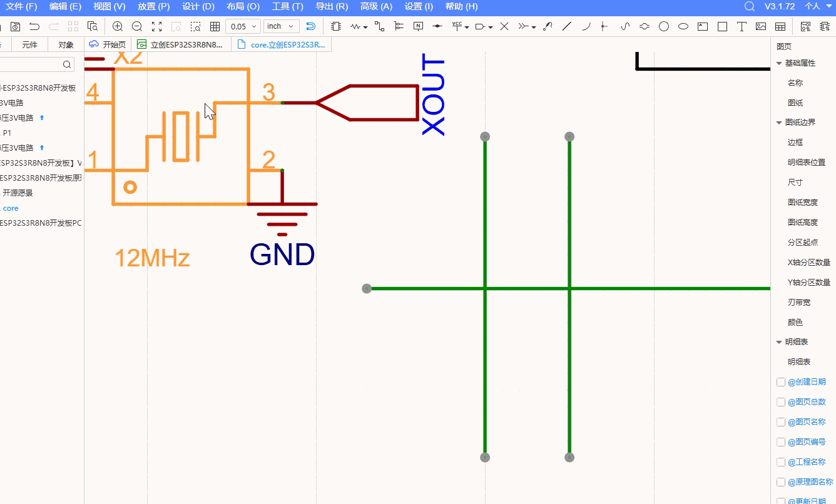Select the no-connect X marker tool
836x504 pixels.
click(x=504, y=26)
